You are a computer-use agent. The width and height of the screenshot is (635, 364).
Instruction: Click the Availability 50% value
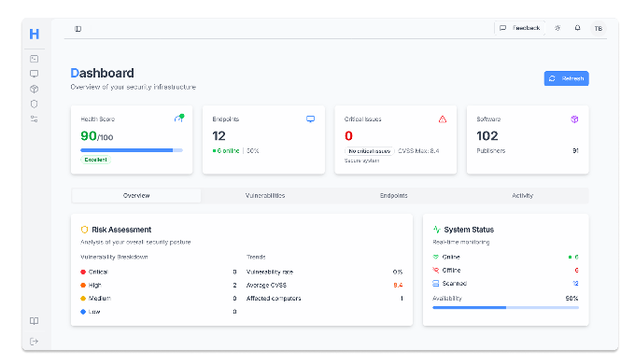[x=571, y=299]
